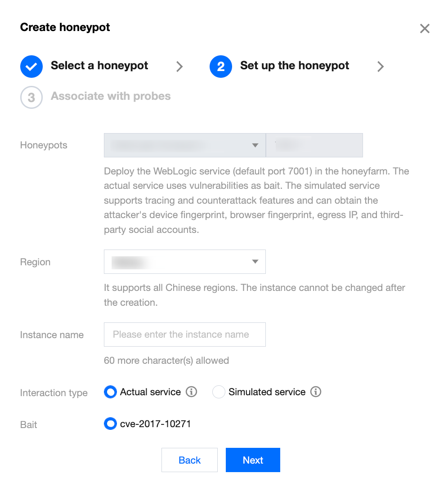The width and height of the screenshot is (448, 491).
Task: Select the Simulated service radio button
Action: click(219, 392)
